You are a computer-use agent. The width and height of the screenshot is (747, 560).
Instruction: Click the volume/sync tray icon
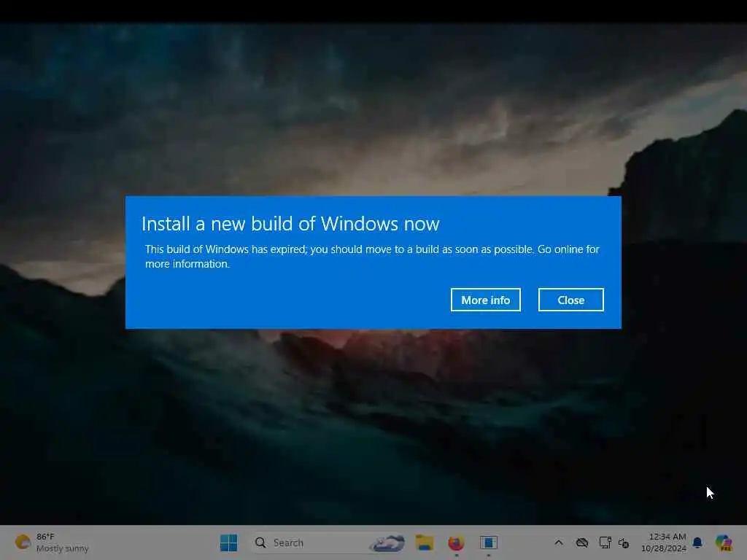(x=624, y=542)
